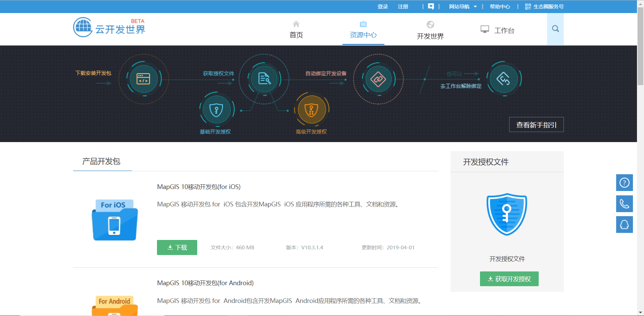Screen dimensions: 644x316
Task: Open MapGIS 10移动开发包(for Android) title
Action: point(205,283)
